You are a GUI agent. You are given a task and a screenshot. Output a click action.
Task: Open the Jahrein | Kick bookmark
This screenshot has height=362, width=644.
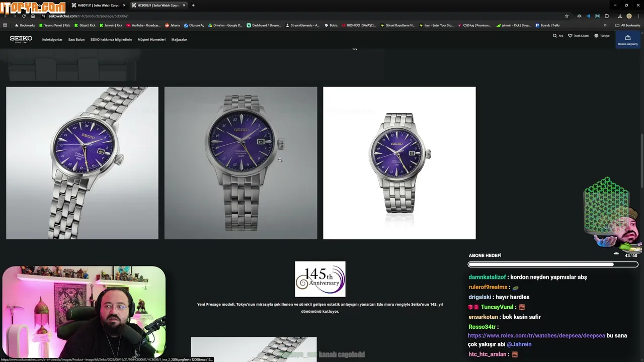tap(111, 25)
